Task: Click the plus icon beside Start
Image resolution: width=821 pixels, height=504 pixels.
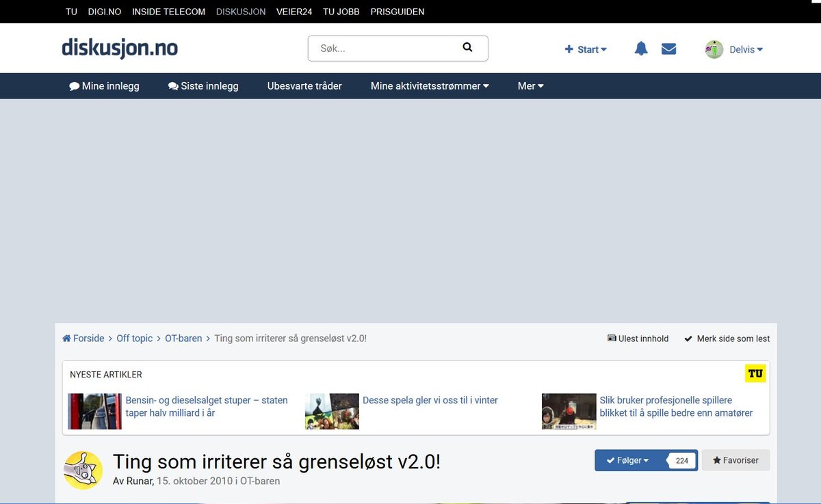Action: (x=569, y=49)
